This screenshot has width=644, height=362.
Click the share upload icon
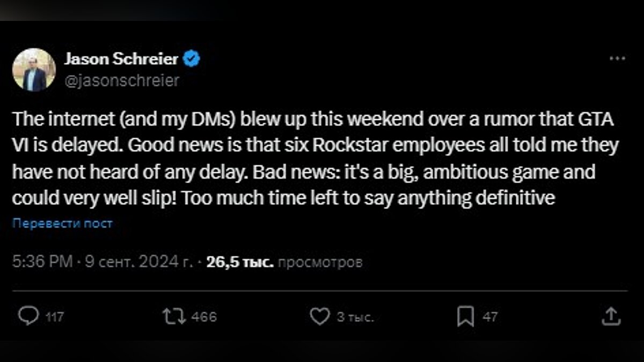click(x=611, y=316)
